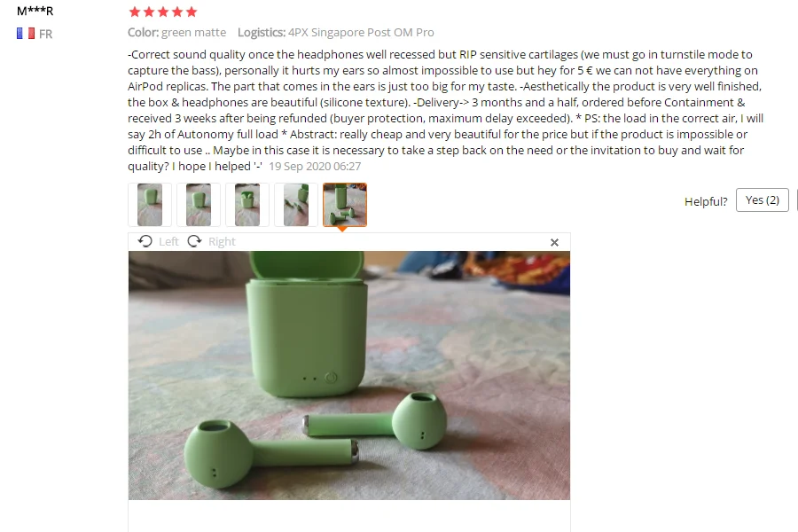The width and height of the screenshot is (798, 532).
Task: View the third thumbnail with the open case
Action: 247,205
